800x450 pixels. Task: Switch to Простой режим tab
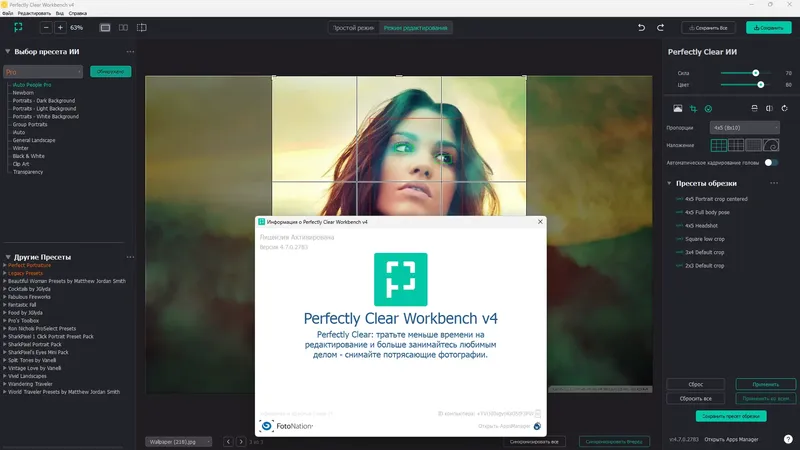354,28
